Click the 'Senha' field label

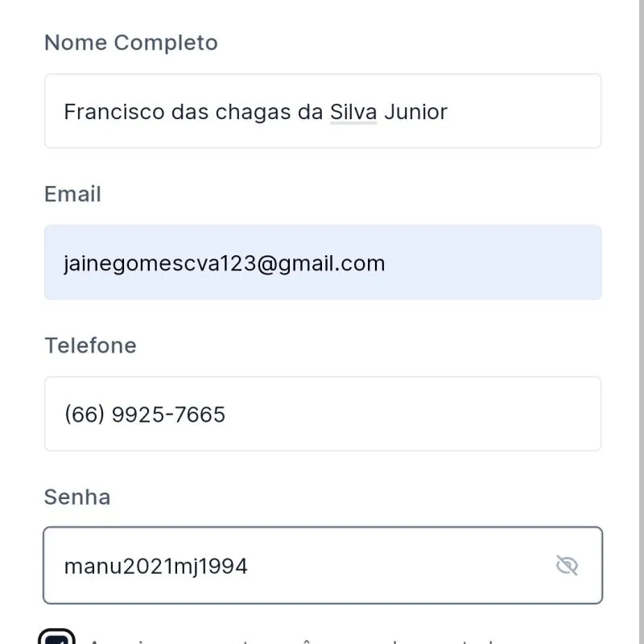(77, 497)
